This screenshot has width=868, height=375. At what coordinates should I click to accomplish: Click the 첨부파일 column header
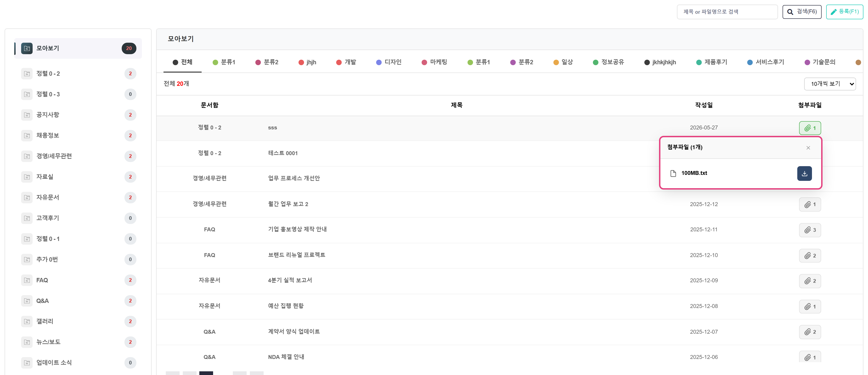tap(810, 105)
